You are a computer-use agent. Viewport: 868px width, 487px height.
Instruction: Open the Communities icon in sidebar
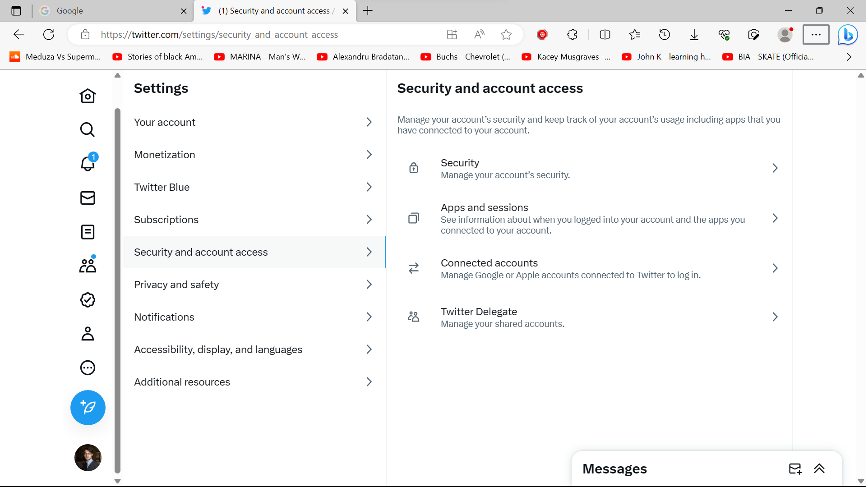pyautogui.click(x=88, y=266)
